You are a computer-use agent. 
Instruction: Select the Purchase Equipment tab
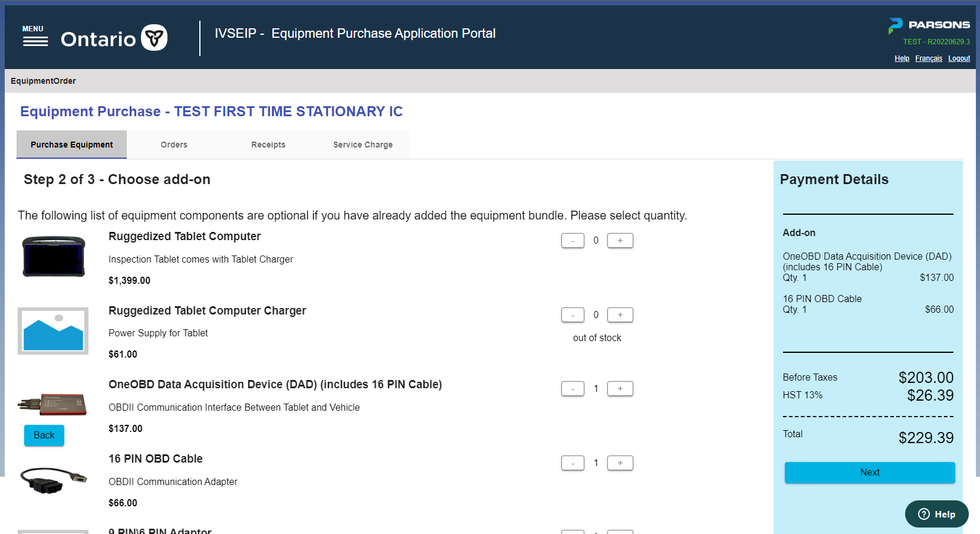click(71, 145)
